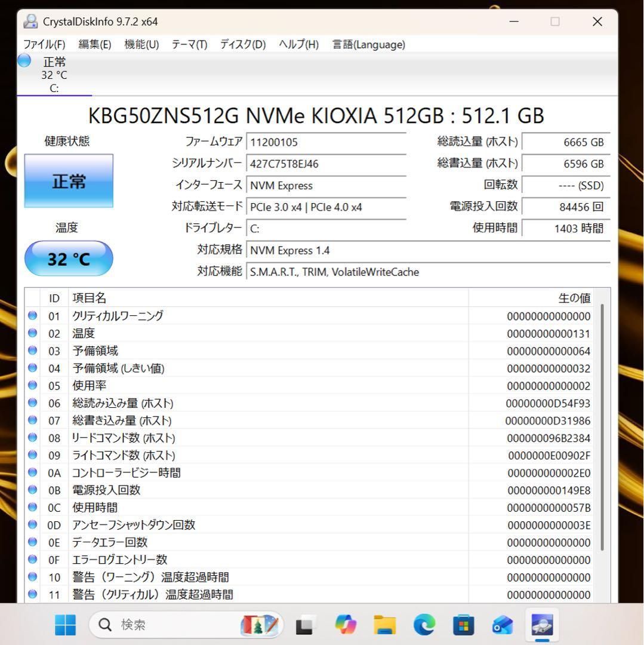This screenshot has height=645, width=644.
Task: Click the blue dot next to 電源投入回数
Action: (x=32, y=490)
